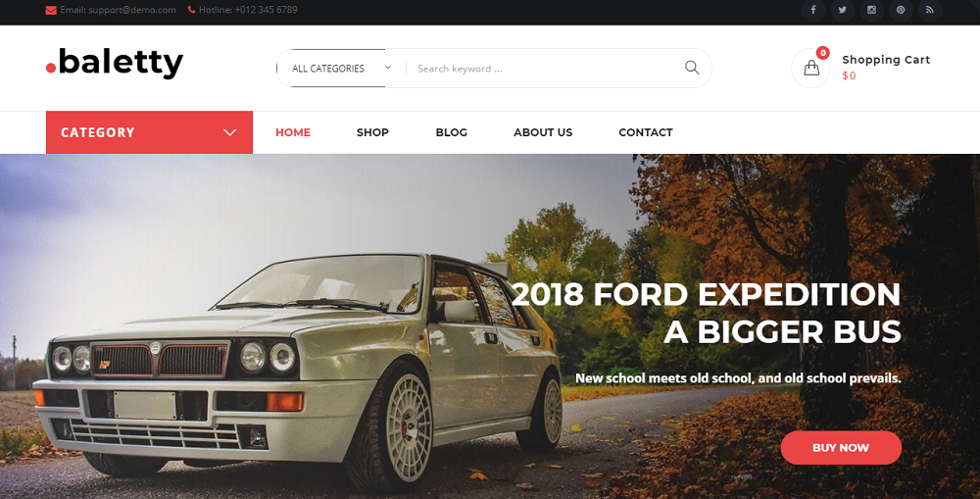Viewport: 980px width, 499px height.
Task: Open the Blog menu item
Action: (451, 132)
